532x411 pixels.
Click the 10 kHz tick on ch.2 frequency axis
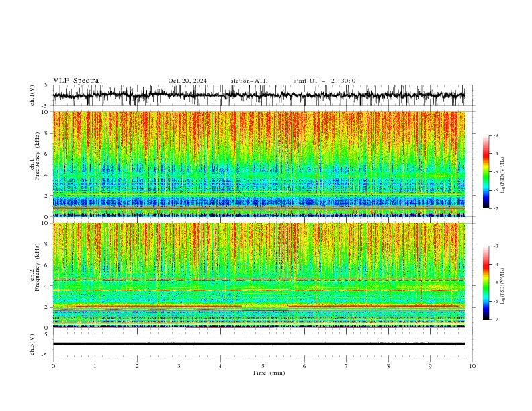45,223
